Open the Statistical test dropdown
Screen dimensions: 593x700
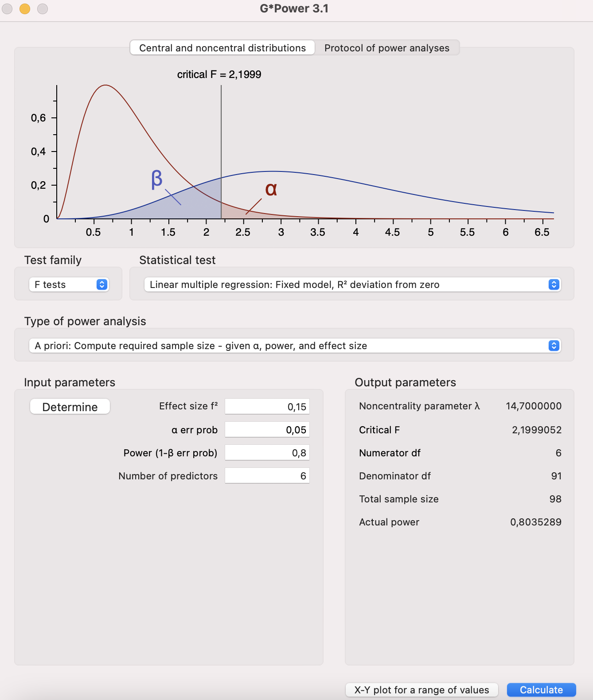click(x=352, y=284)
